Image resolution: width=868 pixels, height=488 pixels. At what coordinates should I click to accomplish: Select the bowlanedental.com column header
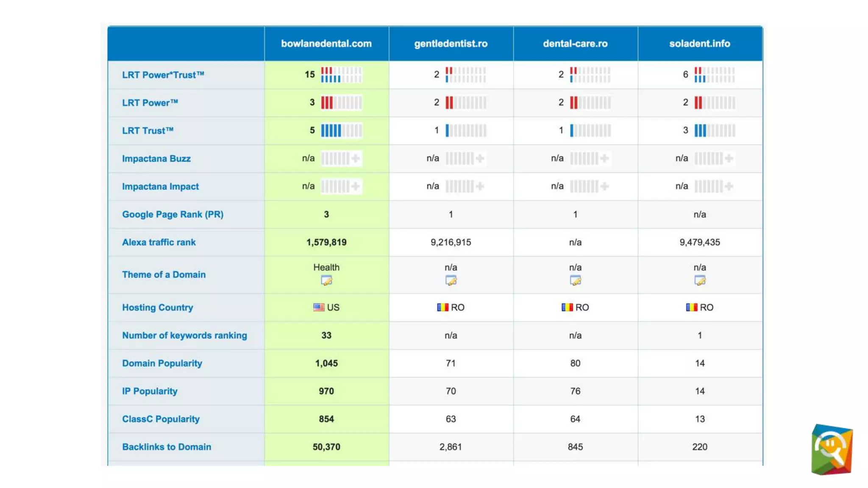click(x=326, y=44)
